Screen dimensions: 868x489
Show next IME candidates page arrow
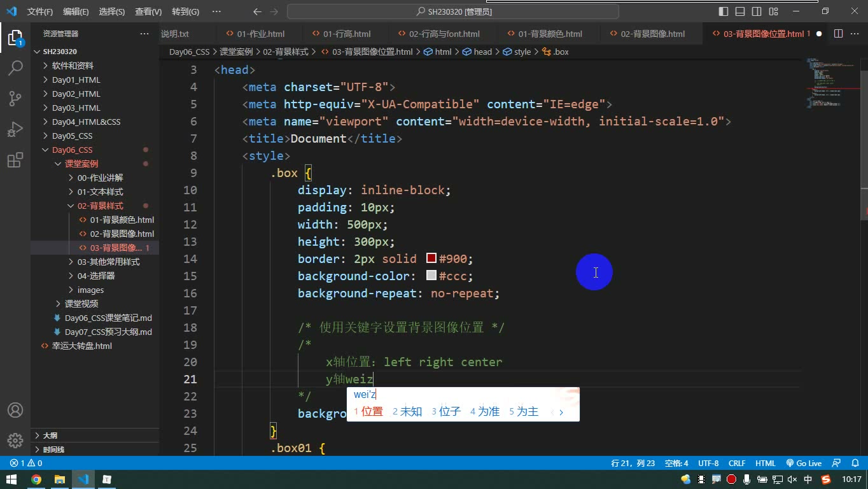(x=561, y=412)
